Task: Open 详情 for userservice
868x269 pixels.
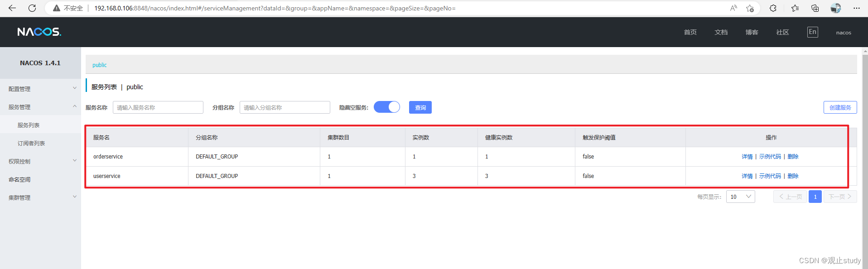Action: click(x=747, y=176)
